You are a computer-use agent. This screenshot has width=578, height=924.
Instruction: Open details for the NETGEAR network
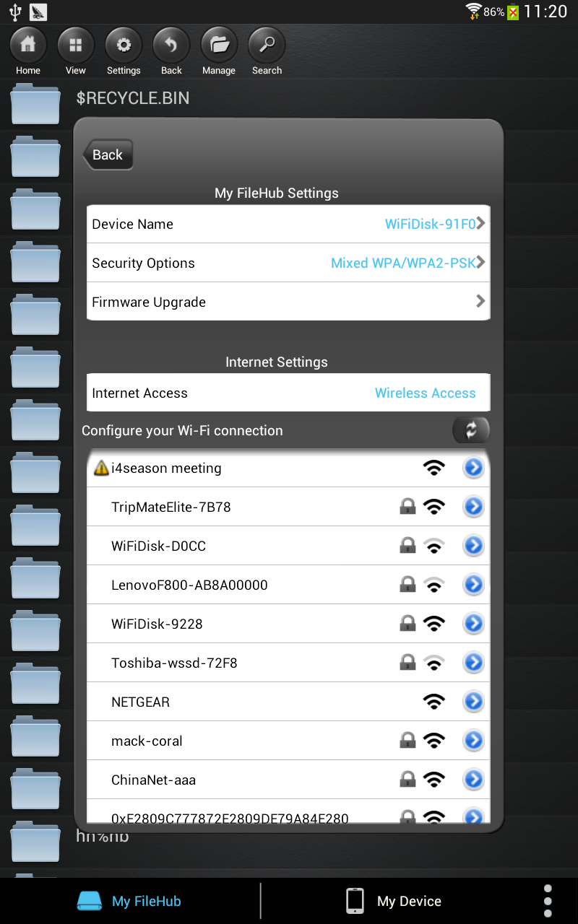(473, 701)
